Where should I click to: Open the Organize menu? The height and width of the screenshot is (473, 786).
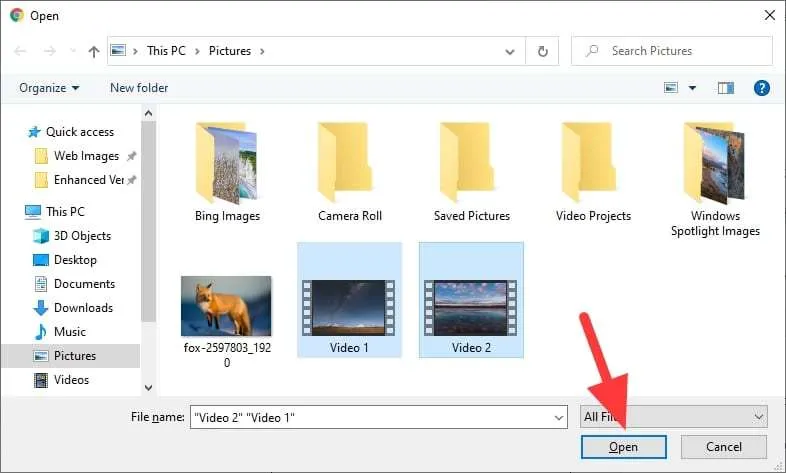pos(49,88)
